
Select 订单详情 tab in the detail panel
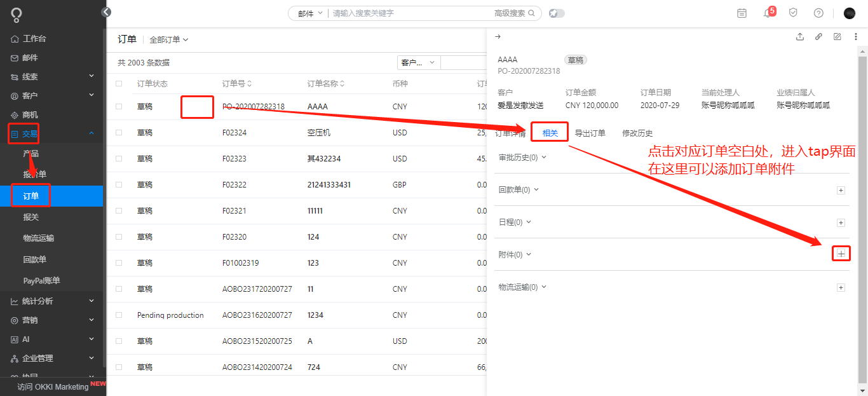[x=510, y=133]
